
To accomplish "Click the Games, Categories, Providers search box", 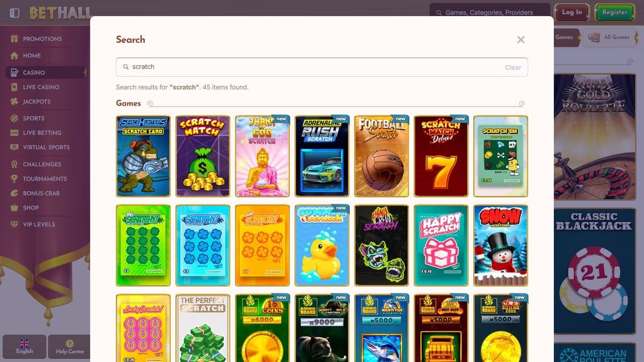I will pos(489,12).
